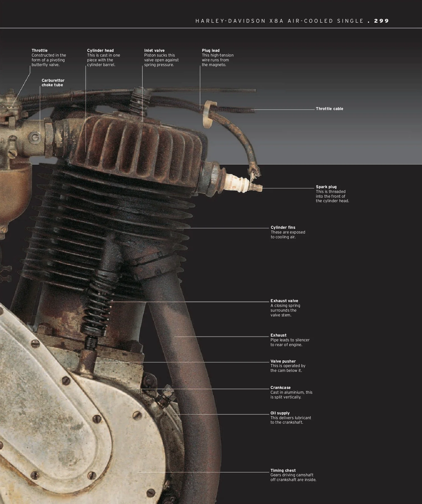
Task: Click the 'Valve pusher' label heading
Action: (283, 361)
